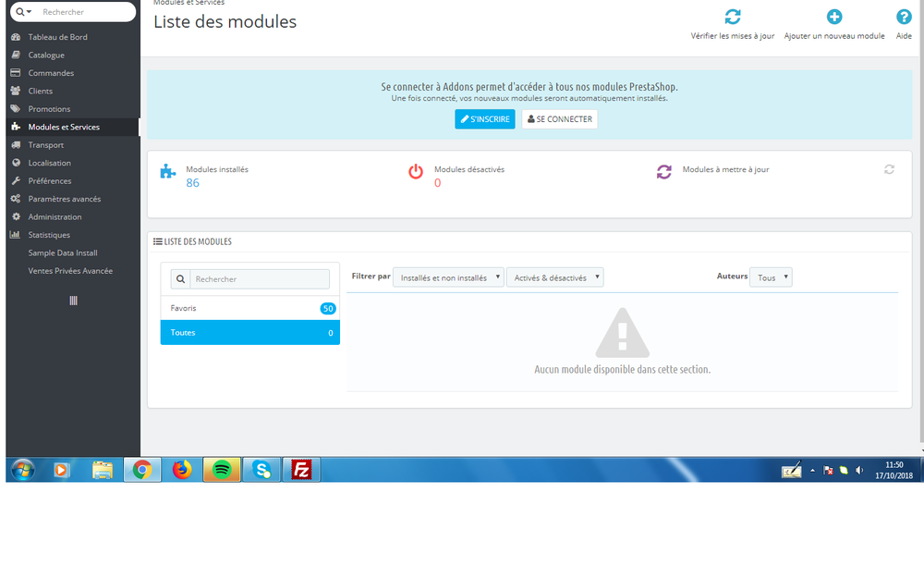Open Spotify from the taskbar
Screen dimensions: 924x578
(x=222, y=470)
